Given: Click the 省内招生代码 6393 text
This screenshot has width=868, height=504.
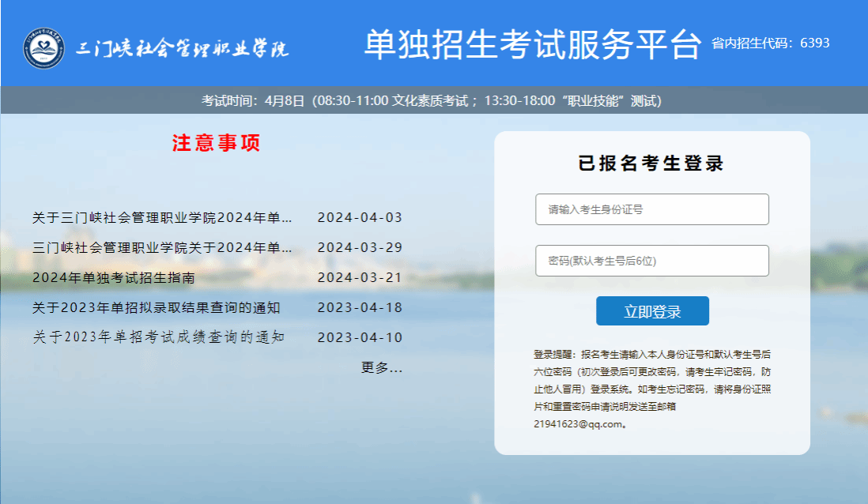Looking at the screenshot, I should 770,43.
